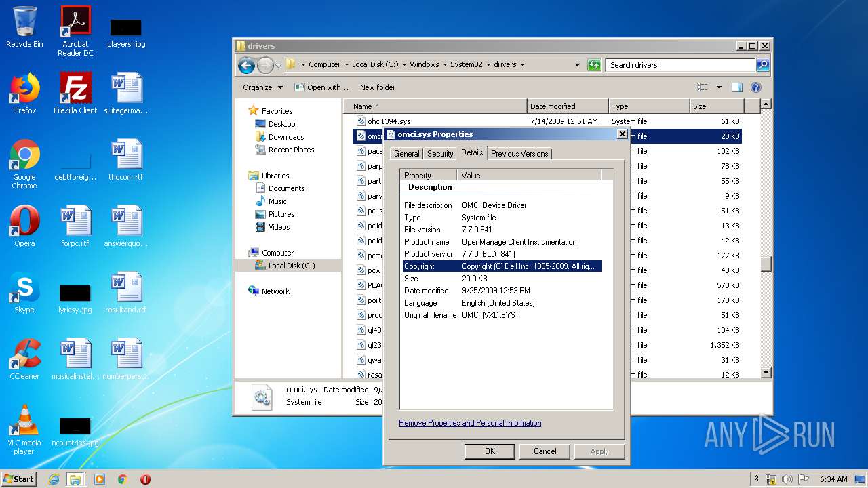This screenshot has height=488, width=868.
Task: Click the Explorer Forward navigation button
Action: pos(265,65)
